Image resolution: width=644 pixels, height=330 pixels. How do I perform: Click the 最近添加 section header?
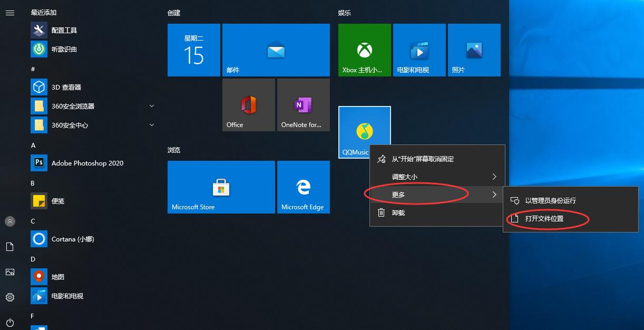(44, 13)
